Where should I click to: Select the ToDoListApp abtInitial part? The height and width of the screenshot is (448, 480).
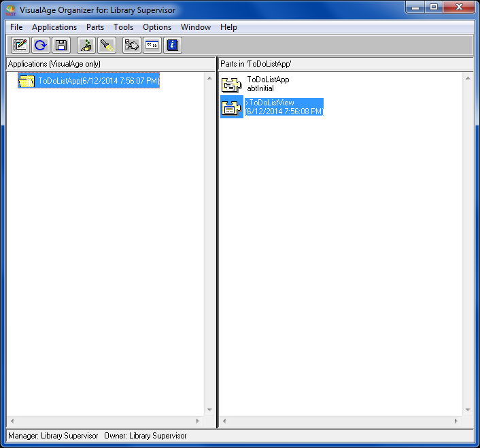click(x=267, y=84)
